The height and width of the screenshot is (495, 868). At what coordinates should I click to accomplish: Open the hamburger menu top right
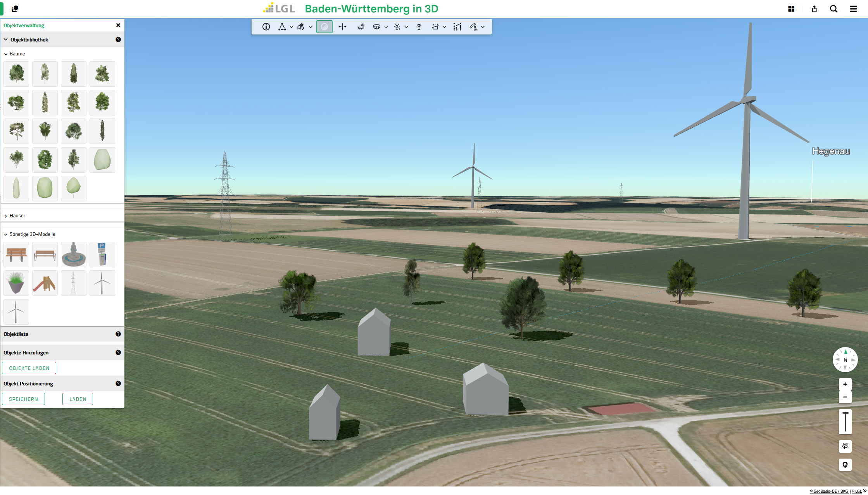click(x=853, y=9)
